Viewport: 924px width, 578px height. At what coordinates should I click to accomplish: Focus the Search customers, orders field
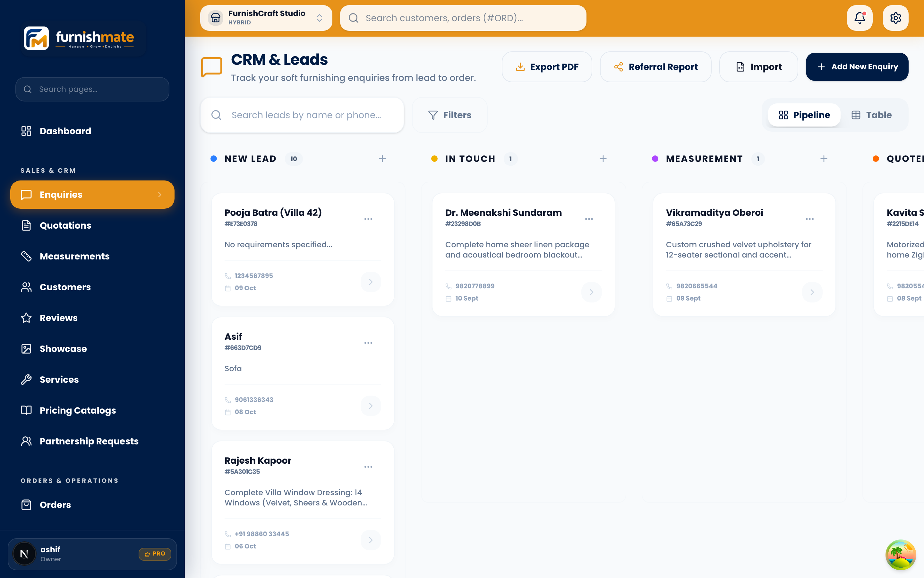pos(463,18)
